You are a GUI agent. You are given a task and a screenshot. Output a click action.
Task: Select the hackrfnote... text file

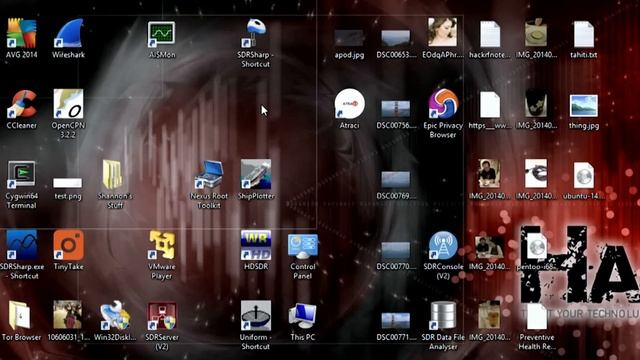click(490, 34)
